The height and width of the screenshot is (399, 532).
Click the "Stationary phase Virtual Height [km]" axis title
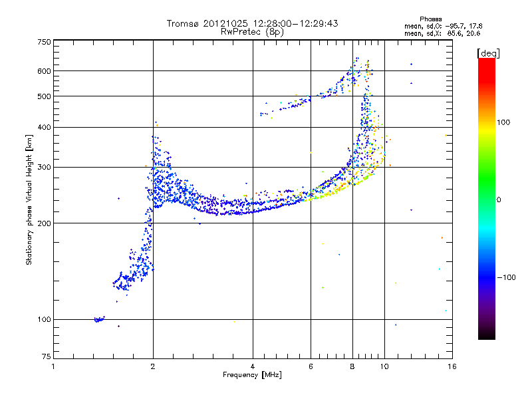click(x=29, y=200)
